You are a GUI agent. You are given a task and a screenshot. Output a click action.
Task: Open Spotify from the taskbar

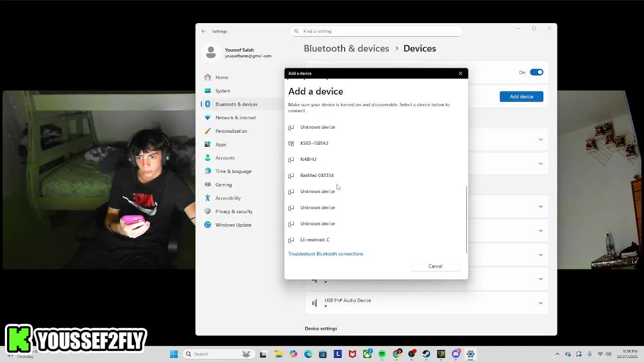click(382, 354)
